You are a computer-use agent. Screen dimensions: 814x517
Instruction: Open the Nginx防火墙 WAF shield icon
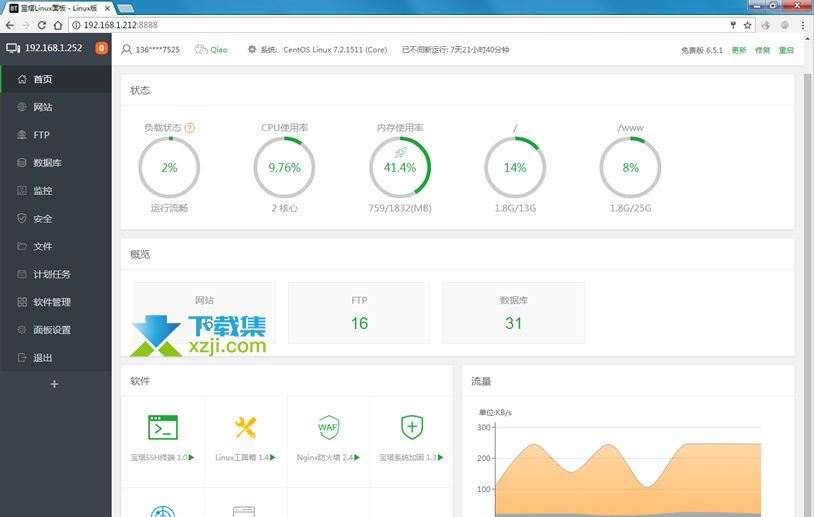[328, 427]
